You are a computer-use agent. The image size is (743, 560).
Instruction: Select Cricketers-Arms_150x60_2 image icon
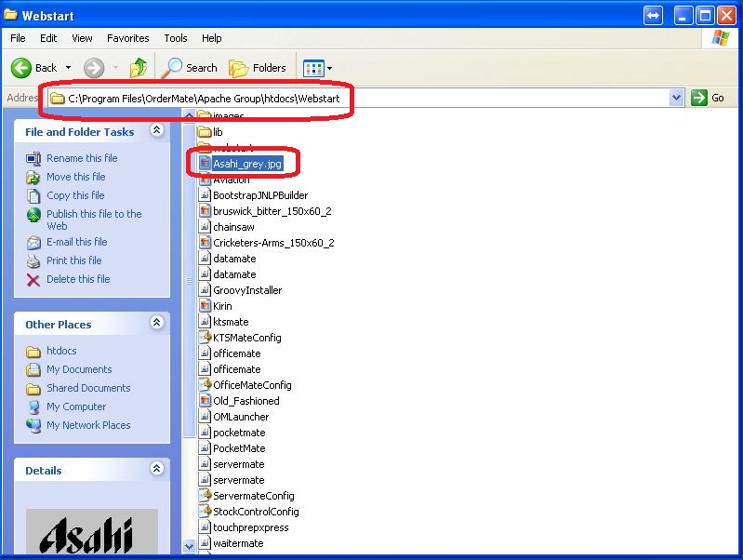(x=205, y=242)
